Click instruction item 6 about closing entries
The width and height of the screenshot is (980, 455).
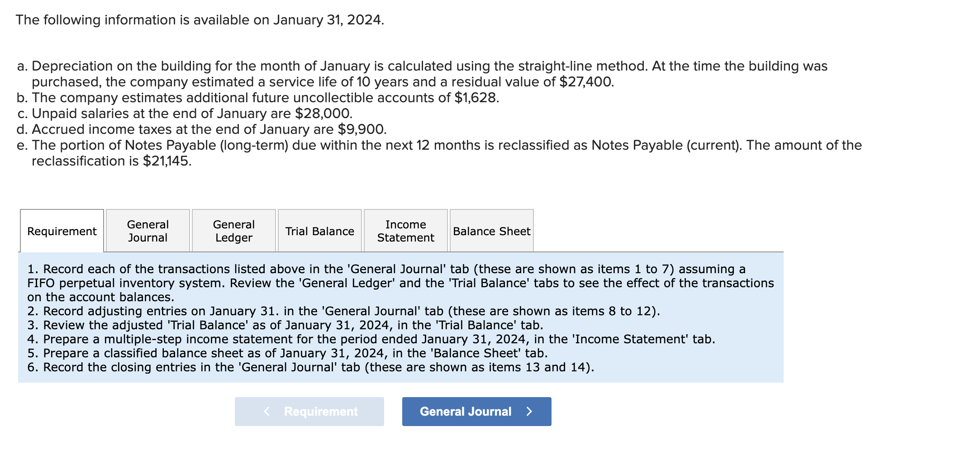point(311,367)
